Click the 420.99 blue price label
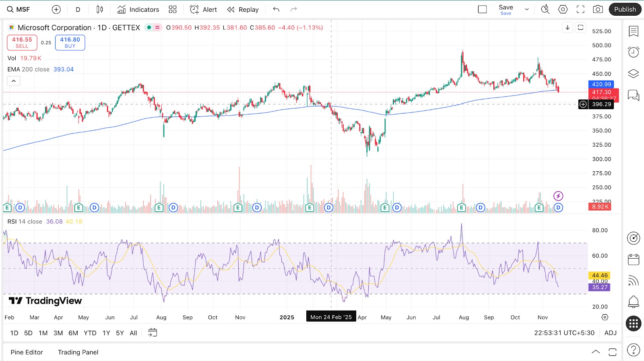 (x=601, y=84)
